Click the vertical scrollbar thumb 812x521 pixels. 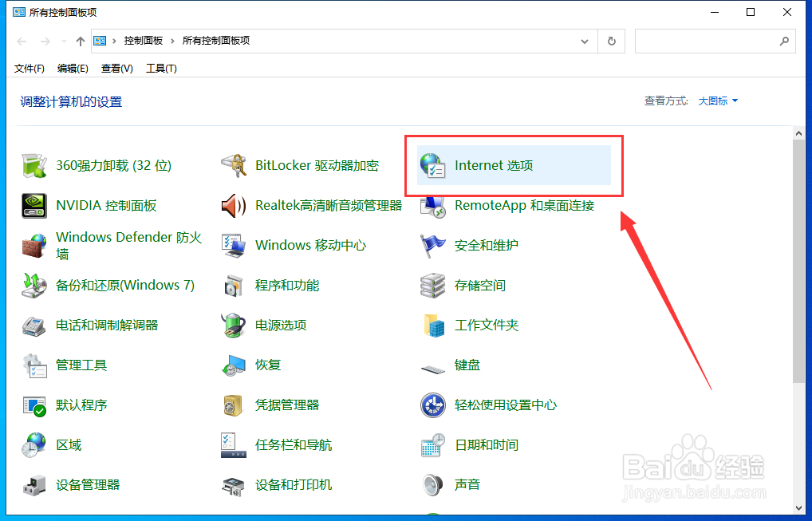click(798, 261)
